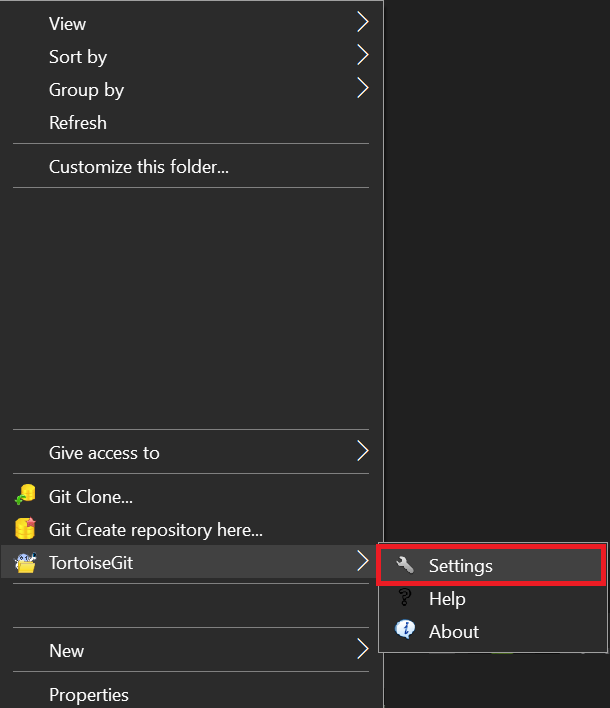Image resolution: width=610 pixels, height=708 pixels.
Task: Expand the TortoiseGit submenu arrow
Action: pos(363,561)
